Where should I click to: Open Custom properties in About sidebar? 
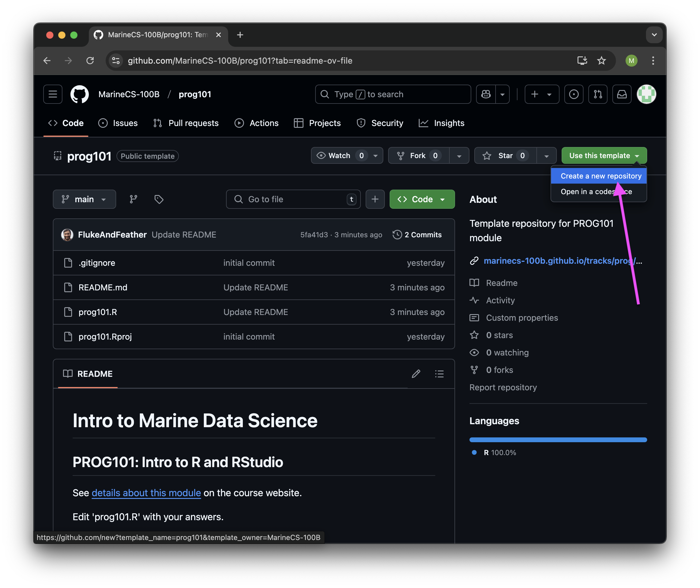click(x=522, y=318)
